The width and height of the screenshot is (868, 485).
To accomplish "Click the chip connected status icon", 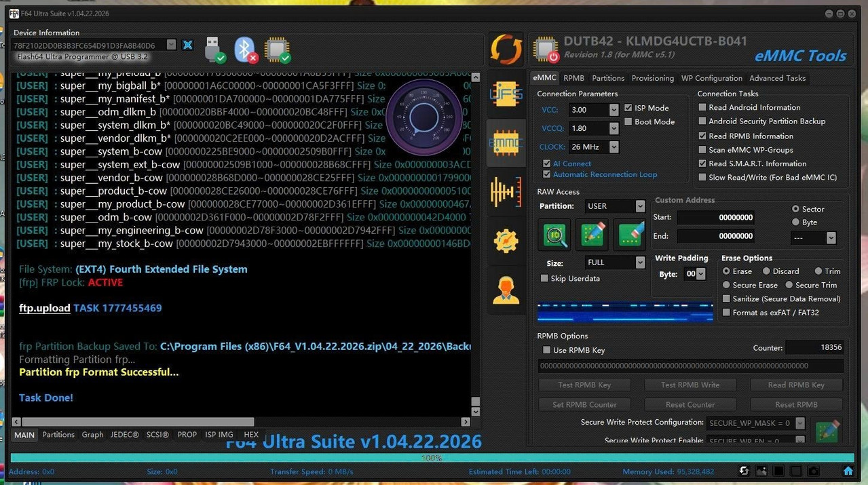I will 278,50.
